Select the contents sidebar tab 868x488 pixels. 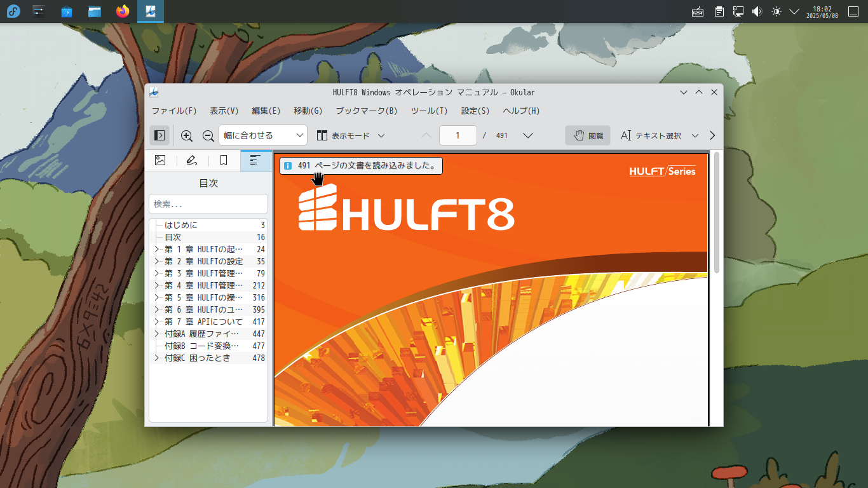click(255, 161)
